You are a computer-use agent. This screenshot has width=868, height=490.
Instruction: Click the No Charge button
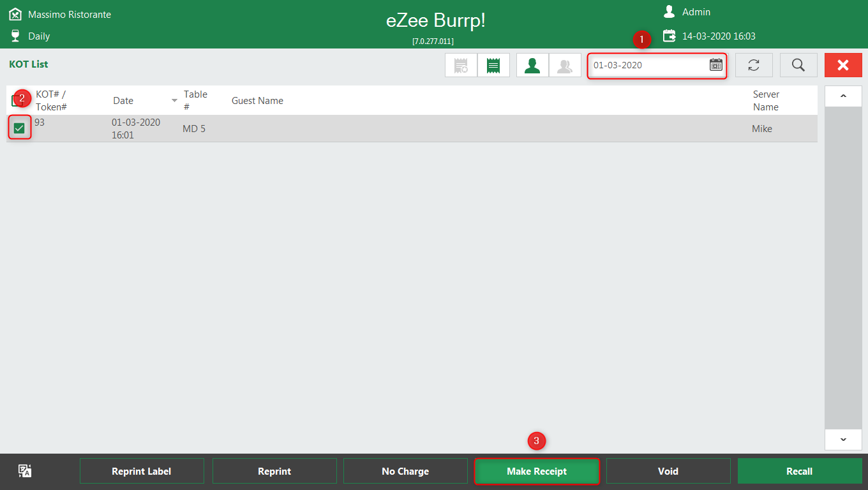(405, 471)
